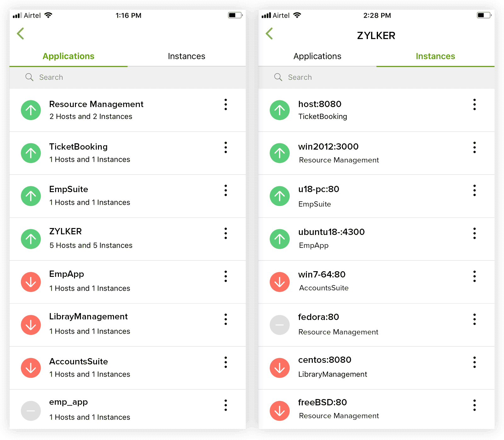504x440 pixels.
Task: Tap back arrow on the Applications screen
Action: coord(20,34)
